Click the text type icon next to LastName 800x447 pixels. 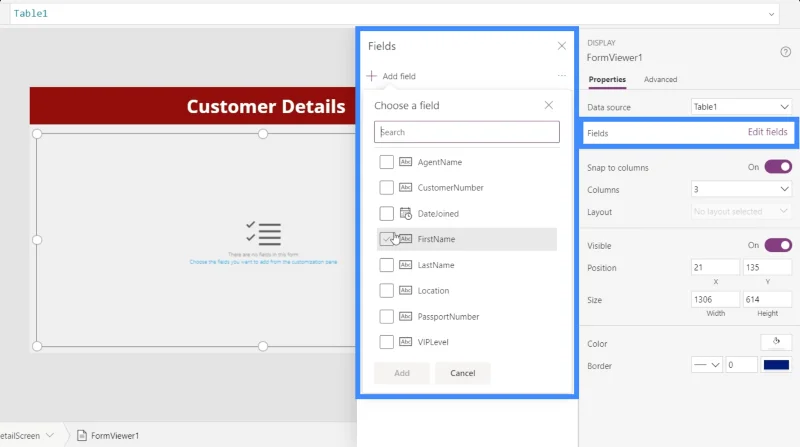406,265
